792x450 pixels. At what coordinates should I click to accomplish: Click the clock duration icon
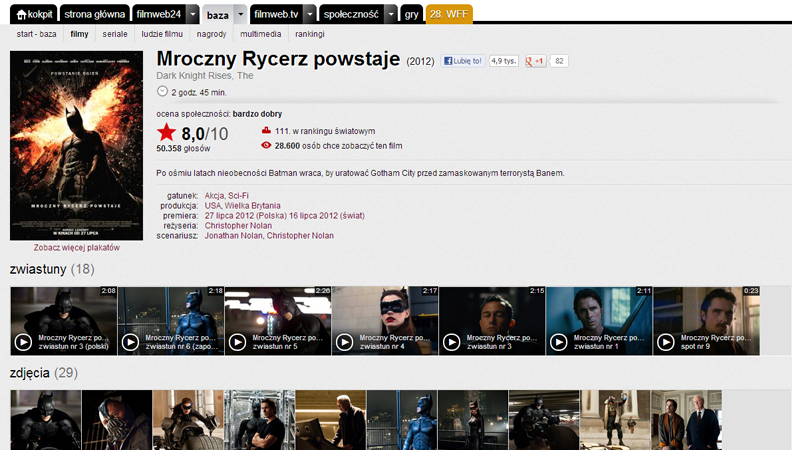click(162, 91)
